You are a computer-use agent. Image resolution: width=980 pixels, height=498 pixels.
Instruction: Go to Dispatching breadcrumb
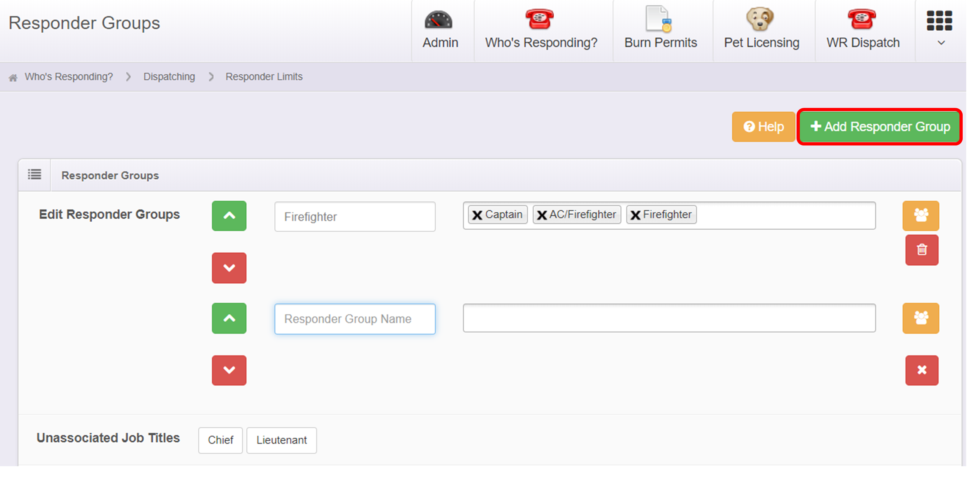(169, 77)
